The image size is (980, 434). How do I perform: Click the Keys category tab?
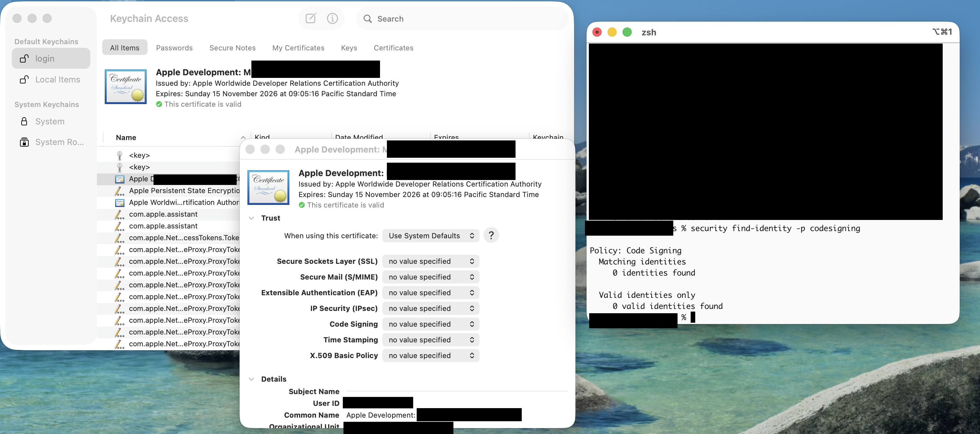click(x=349, y=48)
